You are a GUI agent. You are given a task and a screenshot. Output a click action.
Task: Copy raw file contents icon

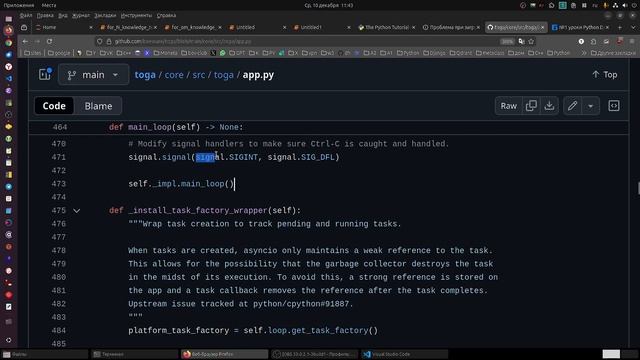[531, 106]
